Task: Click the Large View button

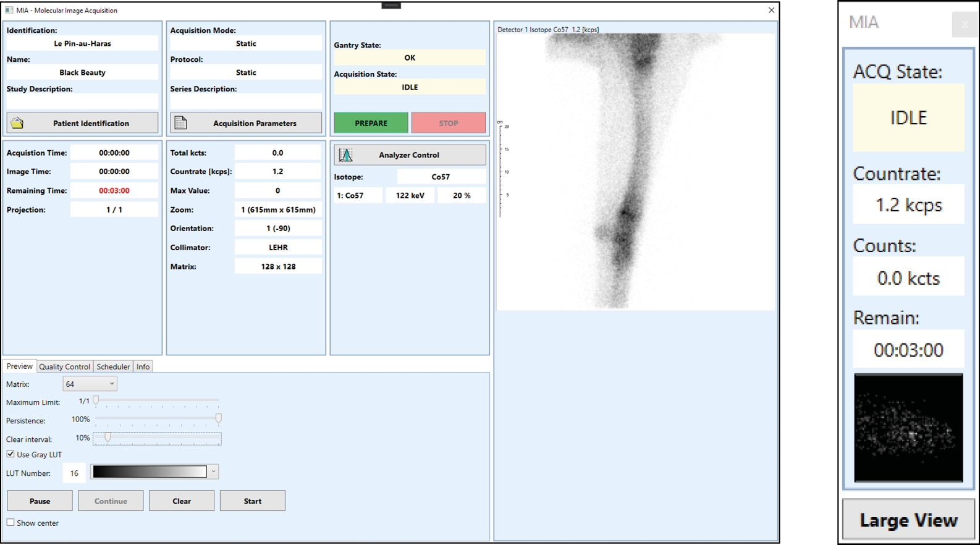Action: tap(908, 520)
